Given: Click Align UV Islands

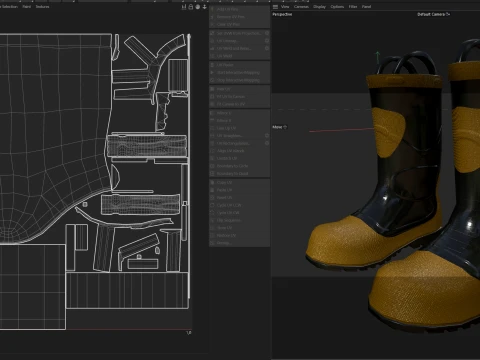Looking at the screenshot, I should [x=239, y=151].
